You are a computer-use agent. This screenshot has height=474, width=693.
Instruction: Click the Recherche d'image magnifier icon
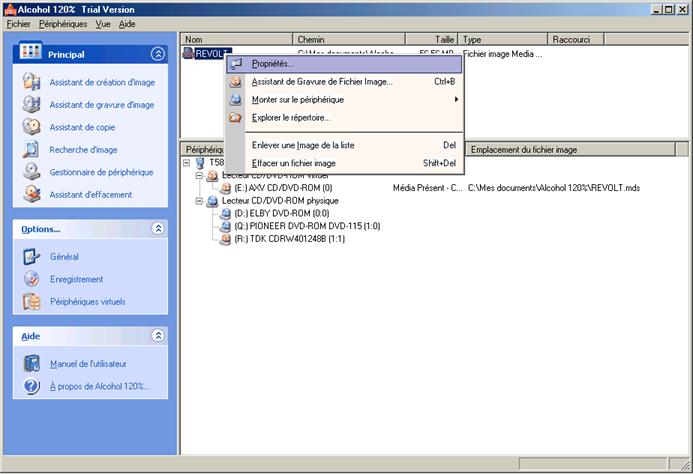click(31, 149)
